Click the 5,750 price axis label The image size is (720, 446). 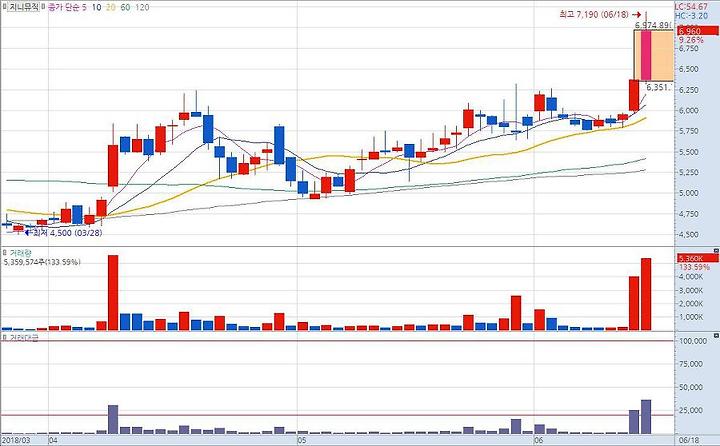[x=689, y=131]
